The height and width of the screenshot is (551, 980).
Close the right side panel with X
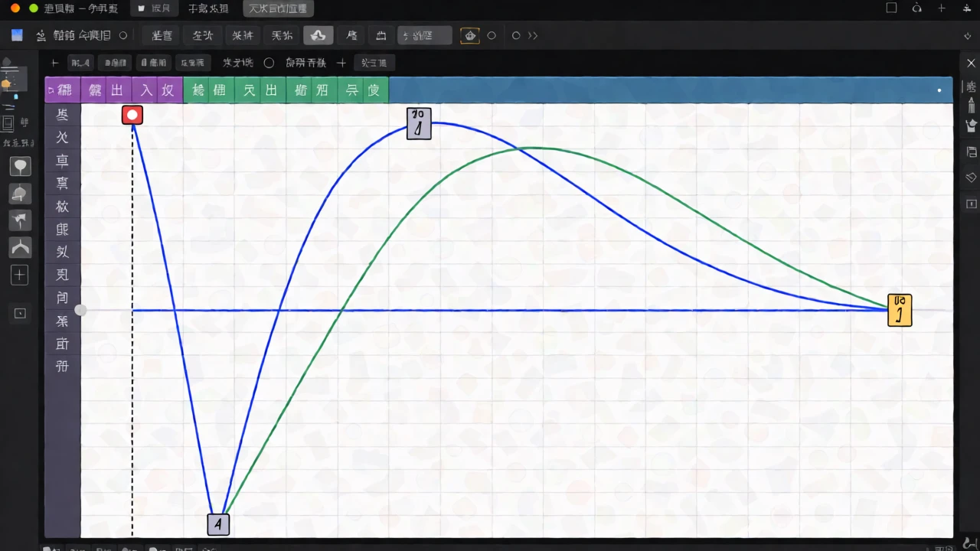pyautogui.click(x=971, y=63)
